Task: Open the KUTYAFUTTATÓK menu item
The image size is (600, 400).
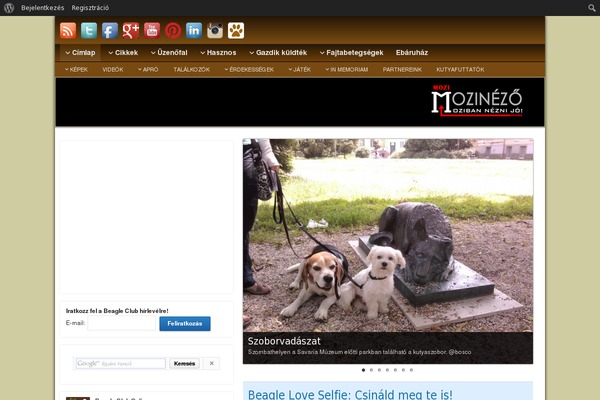Action: point(460,70)
